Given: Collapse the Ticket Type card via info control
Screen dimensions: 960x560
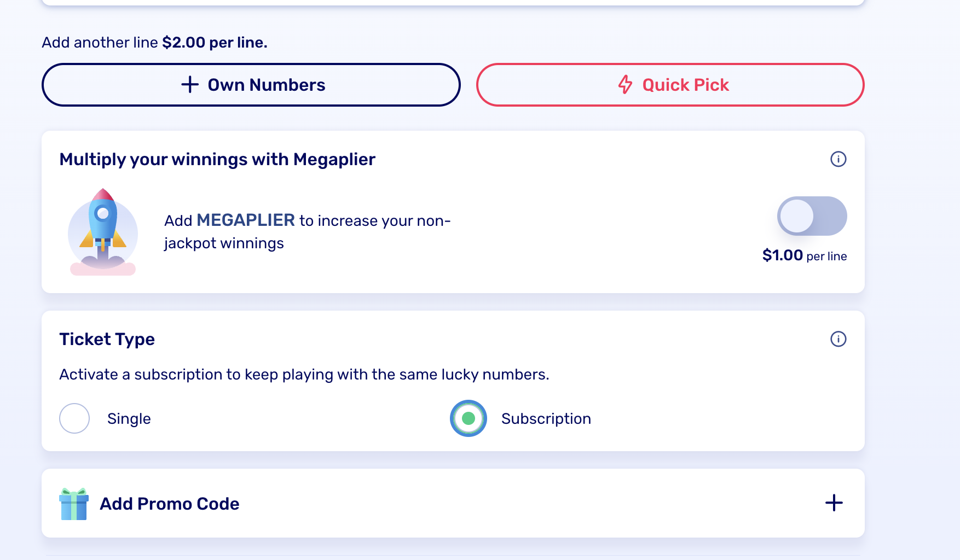Looking at the screenshot, I should (837, 339).
